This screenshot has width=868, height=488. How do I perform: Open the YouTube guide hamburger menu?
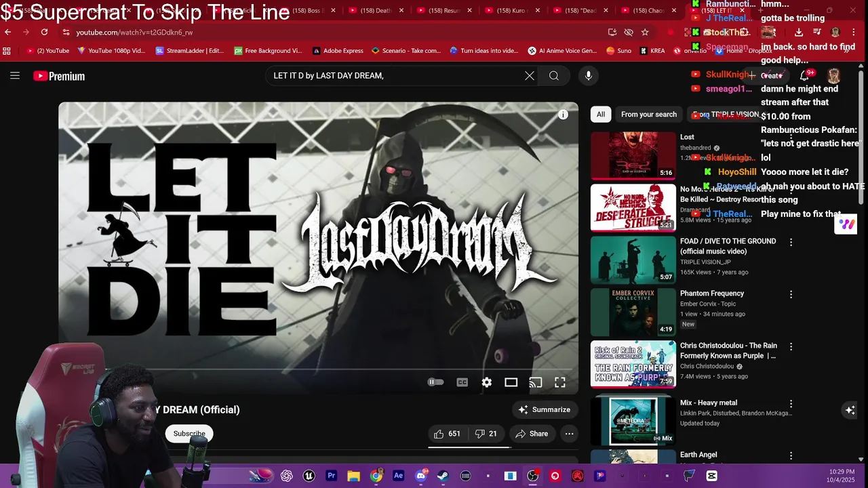(15, 76)
